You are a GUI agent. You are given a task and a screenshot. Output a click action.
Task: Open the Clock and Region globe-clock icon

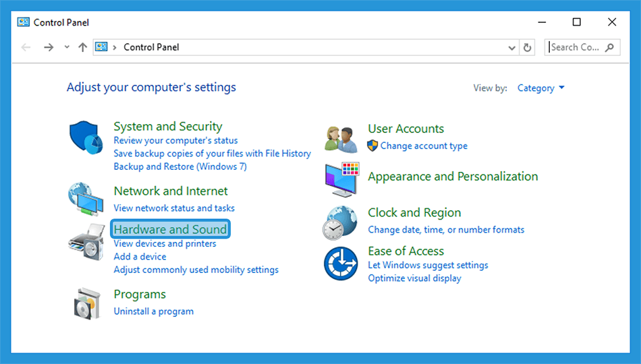(x=339, y=222)
